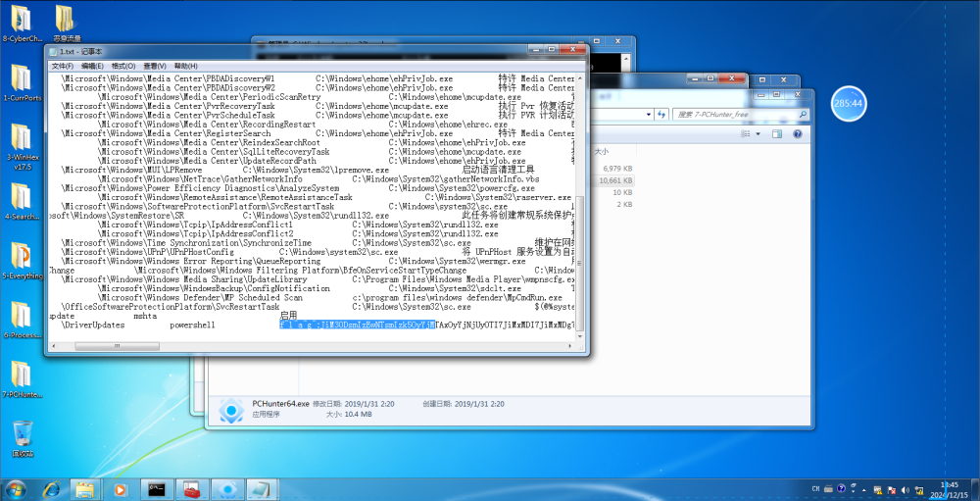Click the 大小 column header in Explorer
Viewport: 980px width, 501px height.
coord(602,151)
